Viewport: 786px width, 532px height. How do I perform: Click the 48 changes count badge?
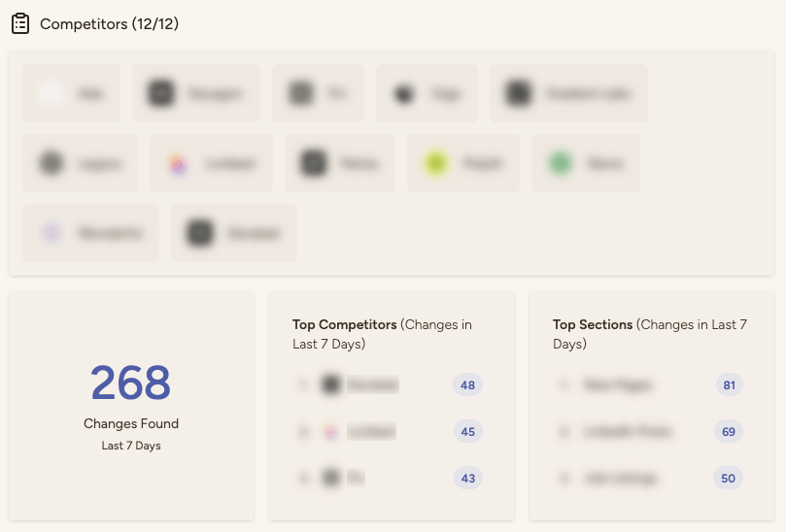(467, 385)
